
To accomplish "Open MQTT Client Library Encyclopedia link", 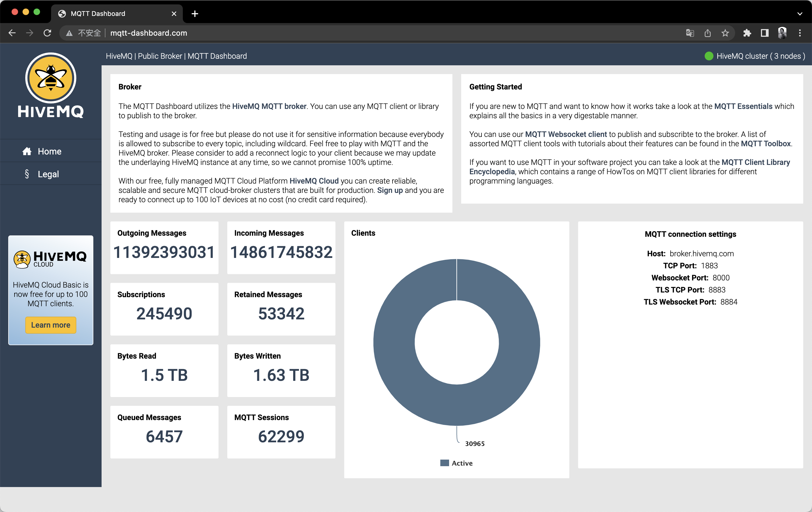I will point(756,162).
